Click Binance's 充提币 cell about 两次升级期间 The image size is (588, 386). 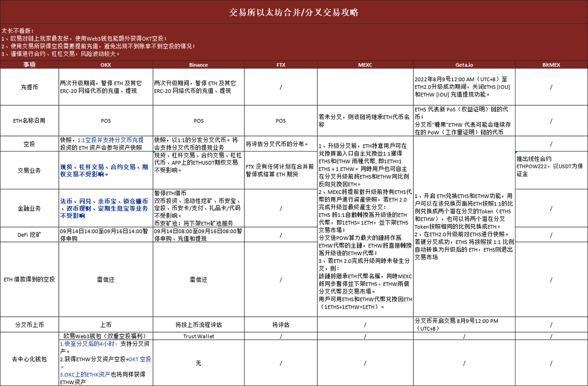(198, 87)
